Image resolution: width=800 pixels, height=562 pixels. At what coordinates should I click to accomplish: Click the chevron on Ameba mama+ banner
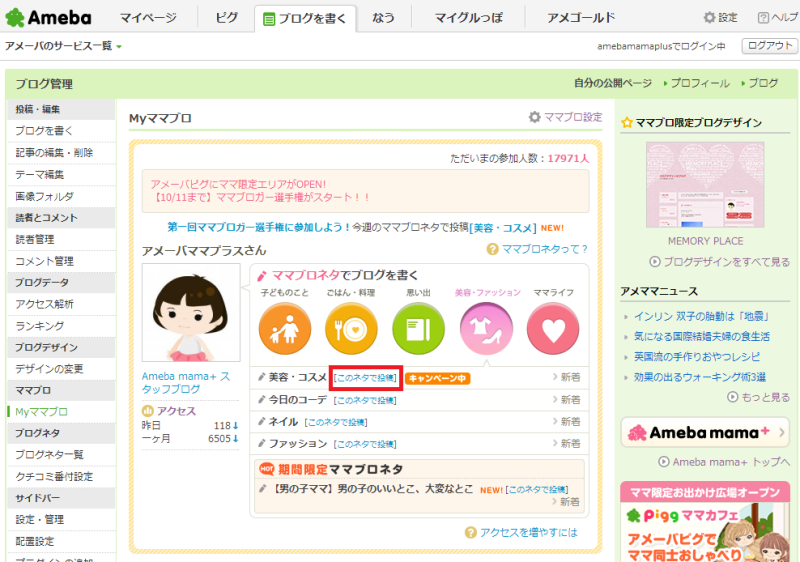click(782, 432)
